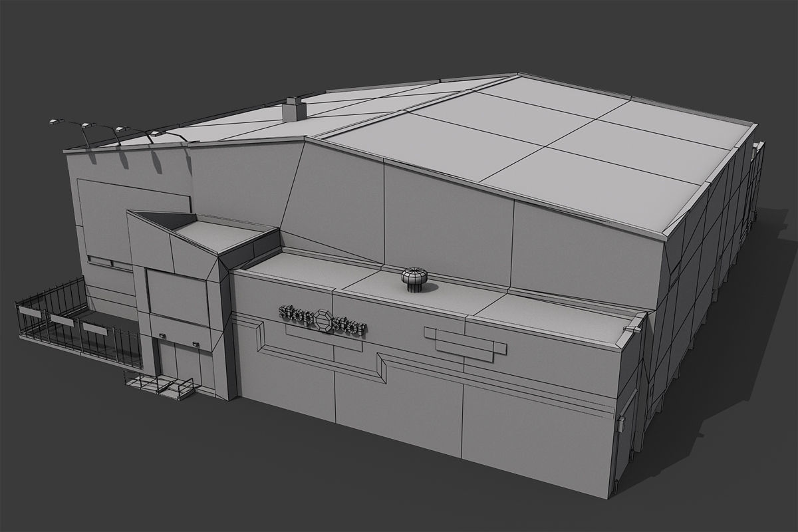
Task: Select the leftmost rooftop floodlight
Action: point(56,122)
